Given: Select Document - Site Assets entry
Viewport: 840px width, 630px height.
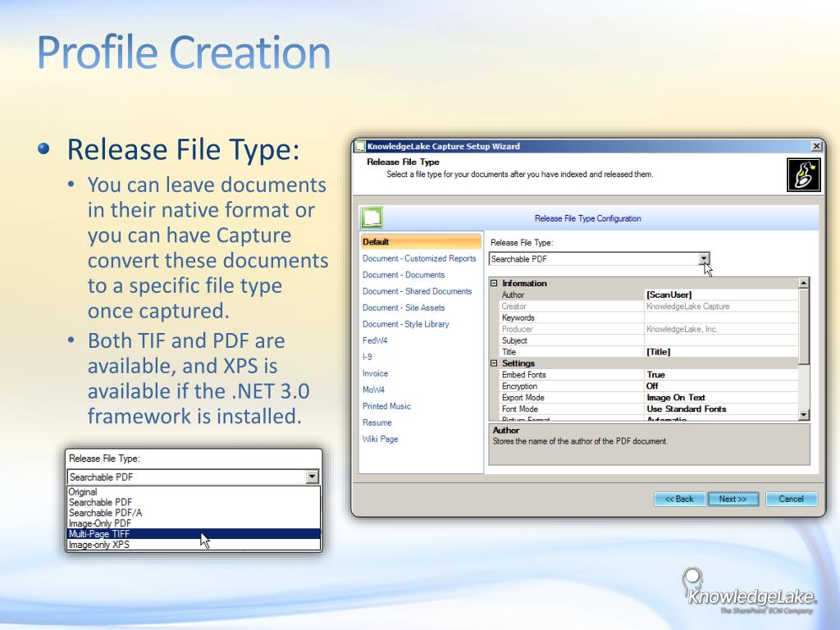Looking at the screenshot, I should [404, 308].
